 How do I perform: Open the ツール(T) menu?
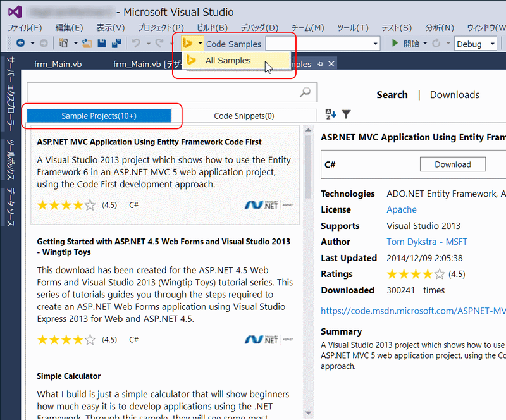coord(353,27)
